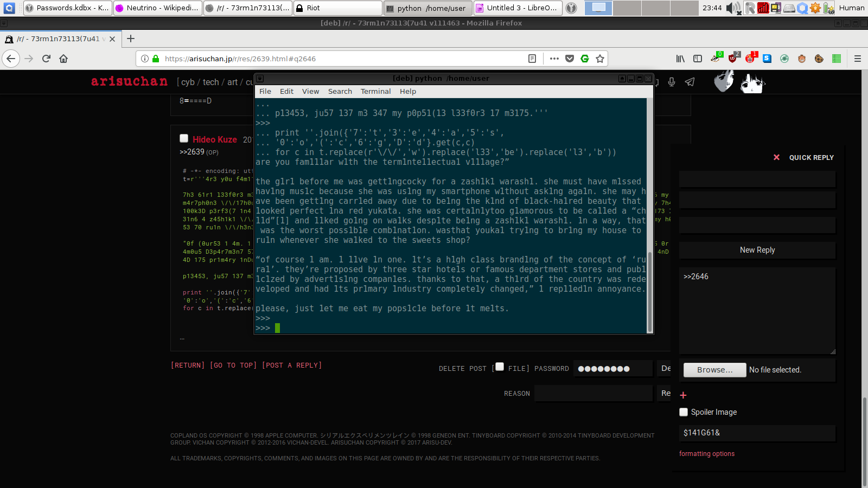Screen dimensions: 868x488
Task: Add another file with the plus expander
Action: point(683,395)
